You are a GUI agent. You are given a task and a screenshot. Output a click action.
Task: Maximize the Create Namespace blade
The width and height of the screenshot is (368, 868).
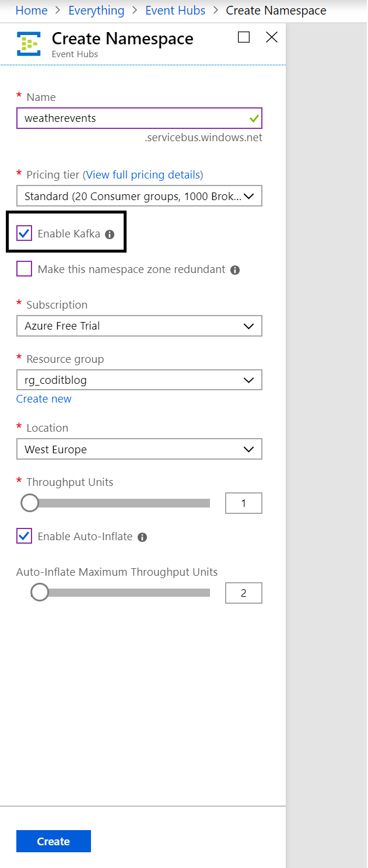[x=244, y=37]
